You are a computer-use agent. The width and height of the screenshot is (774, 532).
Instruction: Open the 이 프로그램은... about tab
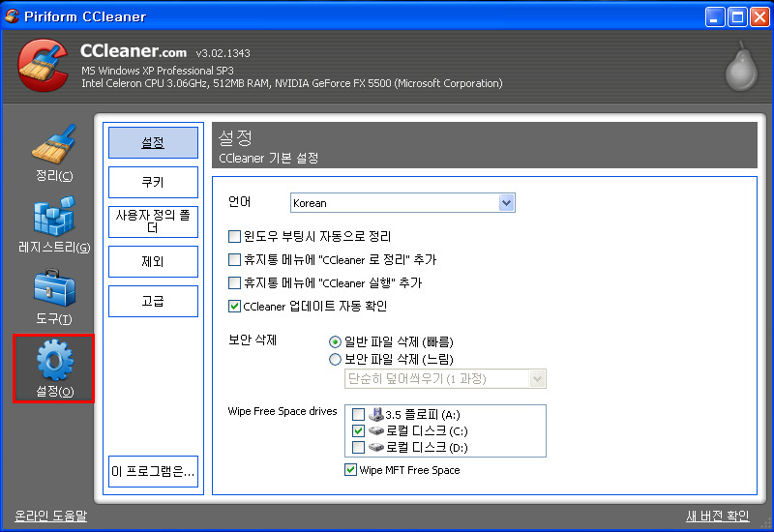153,471
